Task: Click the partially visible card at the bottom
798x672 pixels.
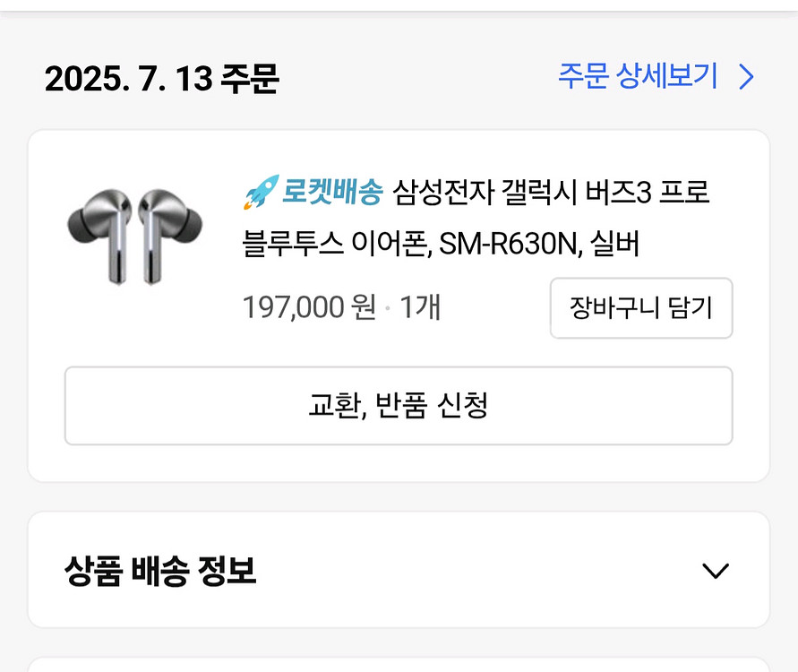Action: tap(398, 664)
